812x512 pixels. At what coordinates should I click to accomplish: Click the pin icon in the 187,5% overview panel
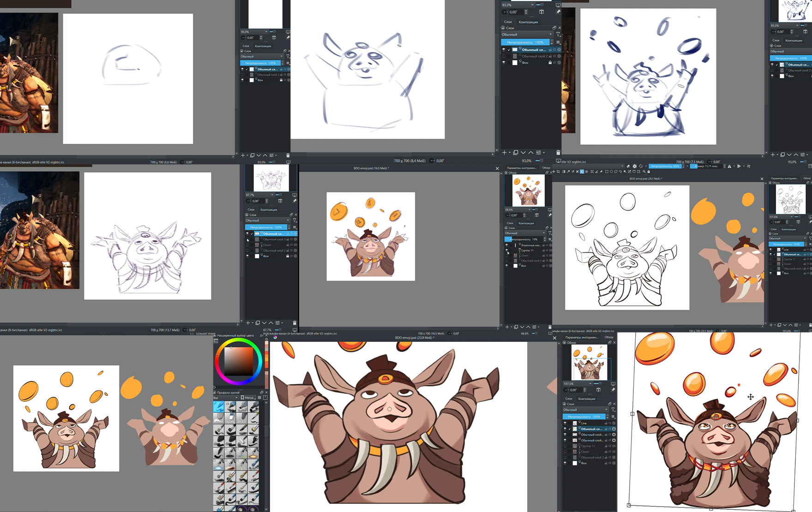tap(613, 390)
